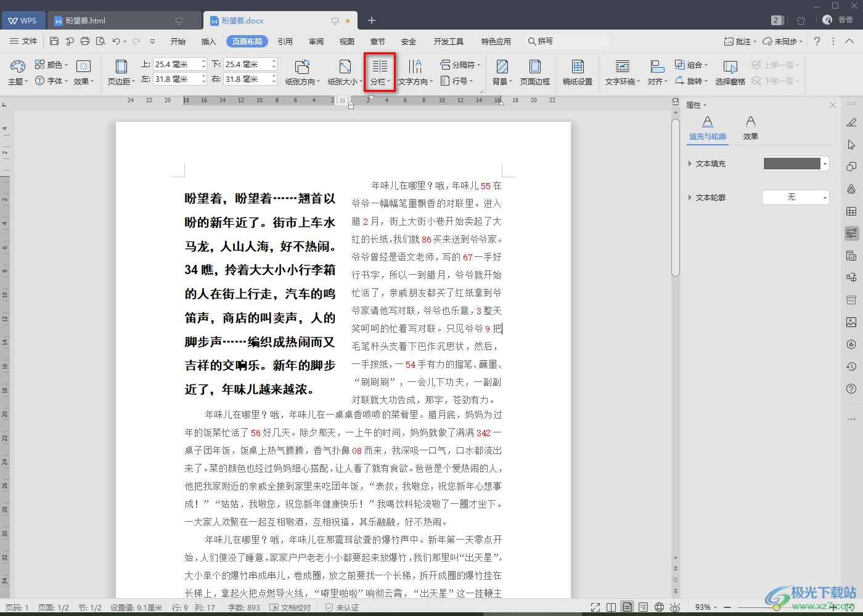Open the text fill color dropdown
This screenshot has height=616, width=863.
(825, 164)
